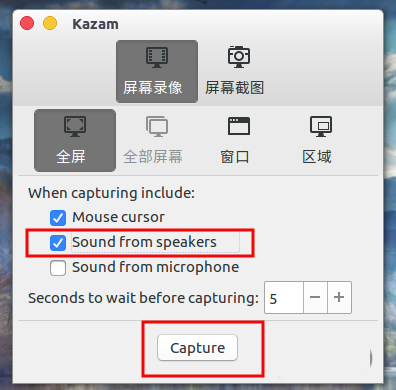Start recording with the Capture button
The height and width of the screenshot is (390, 396).
coord(198,348)
